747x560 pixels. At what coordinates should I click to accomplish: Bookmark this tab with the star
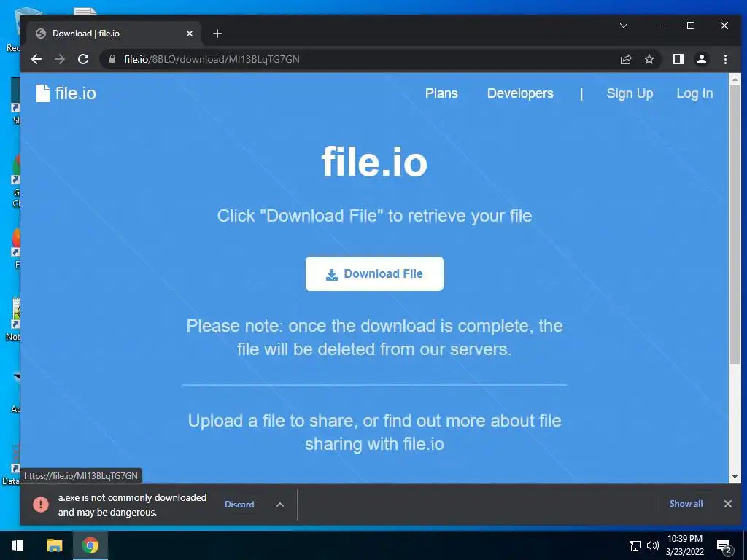pyautogui.click(x=649, y=59)
